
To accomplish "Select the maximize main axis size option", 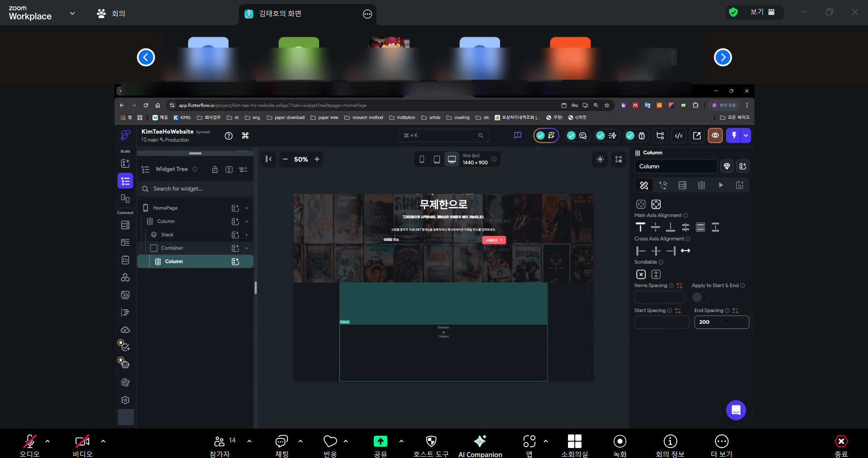I will coord(656,204).
